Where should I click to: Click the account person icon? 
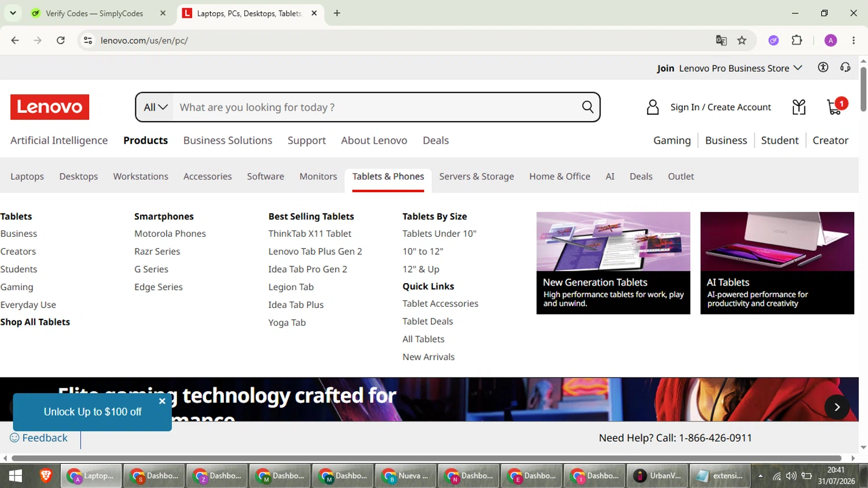point(653,107)
